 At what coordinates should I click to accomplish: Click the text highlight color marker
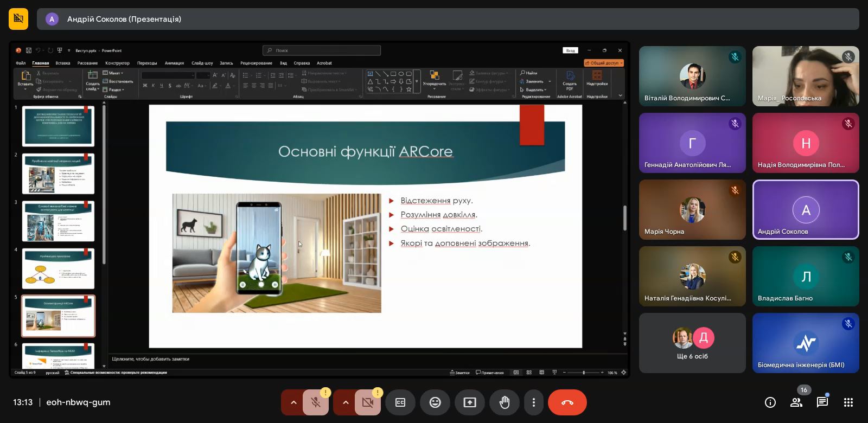tap(215, 86)
